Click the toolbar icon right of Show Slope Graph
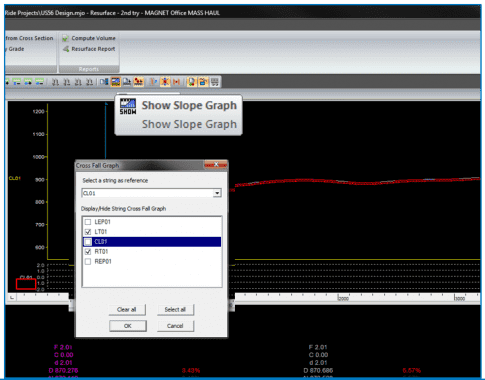The height and width of the screenshot is (380, 485). pos(127,82)
